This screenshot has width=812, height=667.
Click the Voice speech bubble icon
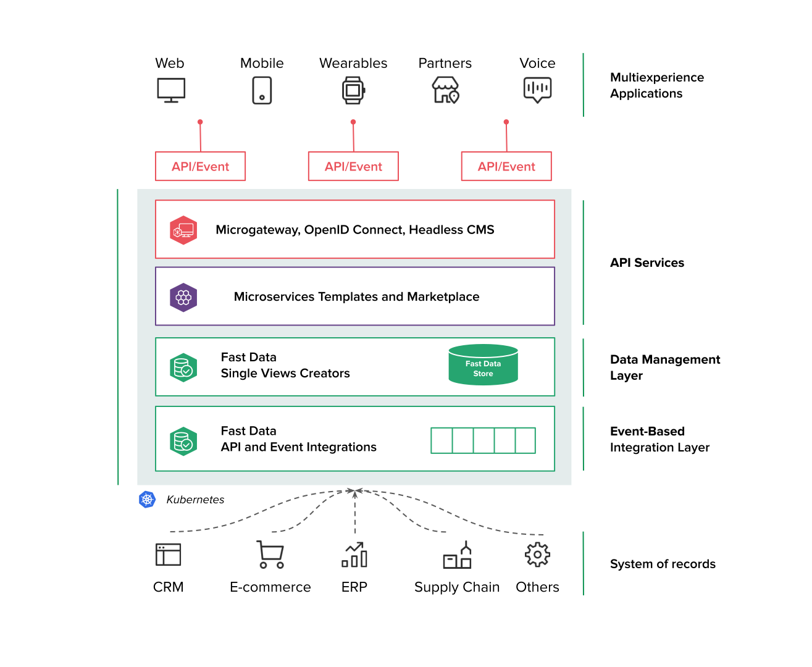(537, 90)
